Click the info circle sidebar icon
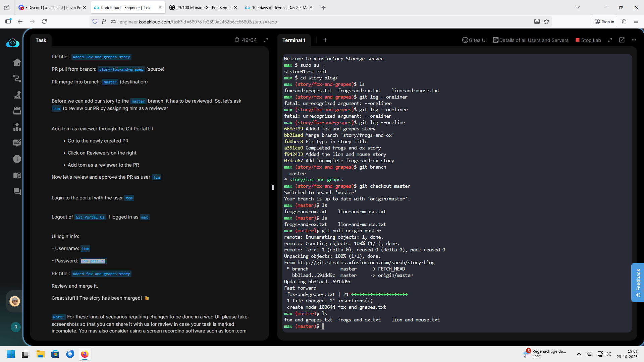644x362 pixels. point(17,159)
